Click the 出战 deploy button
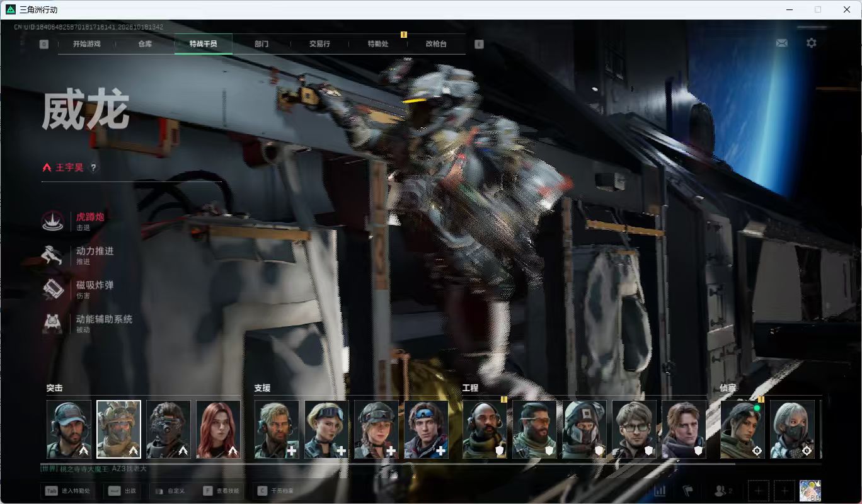Viewport: 862px width, 504px height. [122, 490]
